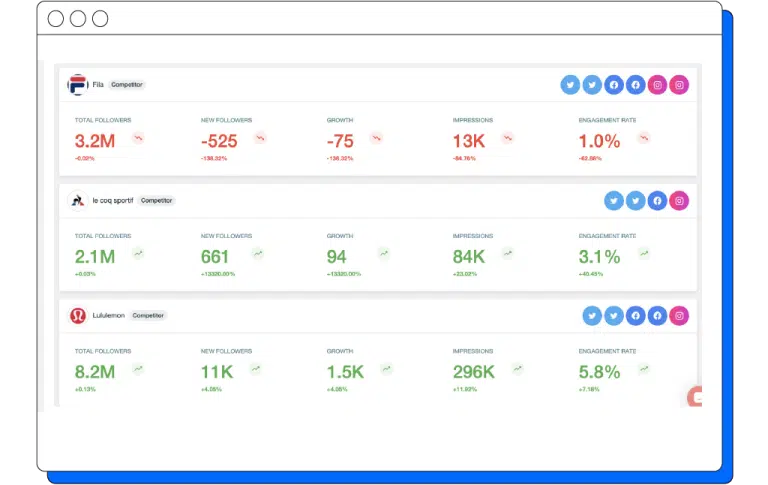Click the leftmost Twitter icon for Lululemon
The height and width of the screenshot is (485, 768).
[592, 316]
